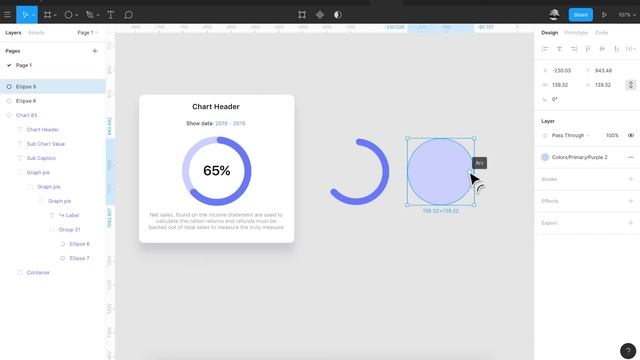Select the Ellipse shape tool
Viewport: 640px width, 360px height.
68,15
